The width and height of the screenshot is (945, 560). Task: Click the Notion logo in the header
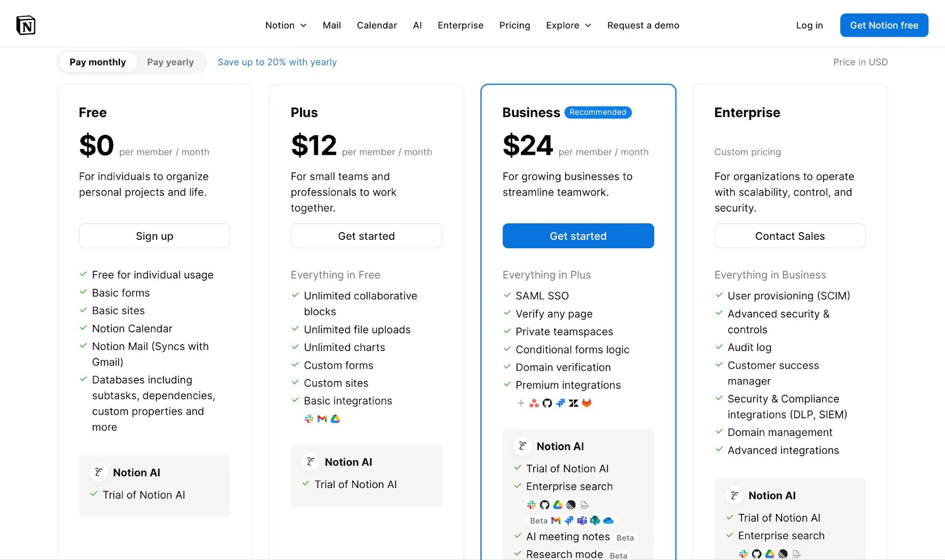[x=26, y=25]
